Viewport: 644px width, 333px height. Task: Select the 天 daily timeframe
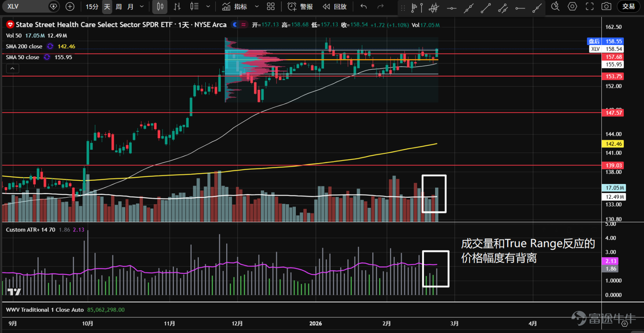pos(107,6)
